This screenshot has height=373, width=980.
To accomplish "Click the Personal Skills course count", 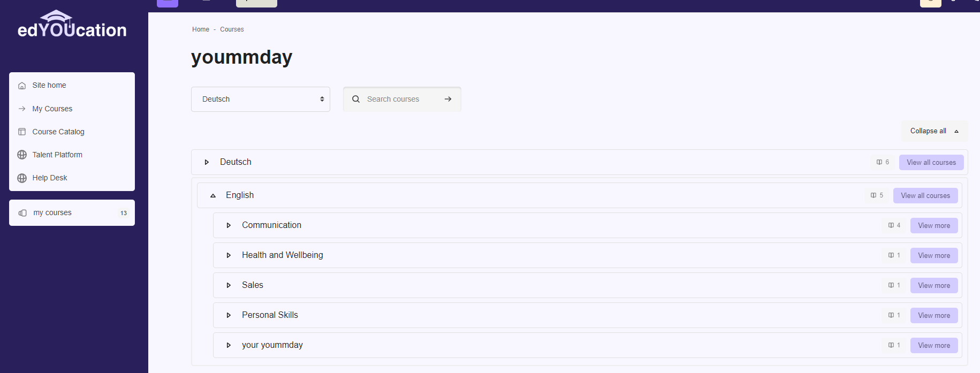I will coord(894,315).
